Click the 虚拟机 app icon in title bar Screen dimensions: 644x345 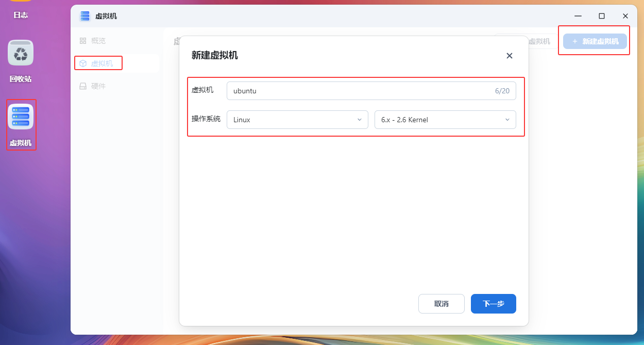coord(85,16)
